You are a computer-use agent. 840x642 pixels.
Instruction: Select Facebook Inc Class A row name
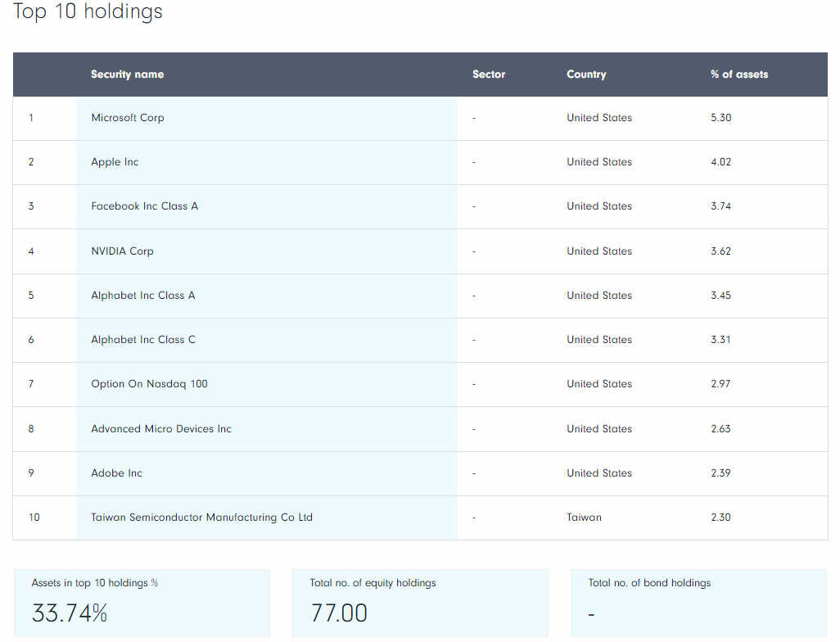pyautogui.click(x=145, y=206)
